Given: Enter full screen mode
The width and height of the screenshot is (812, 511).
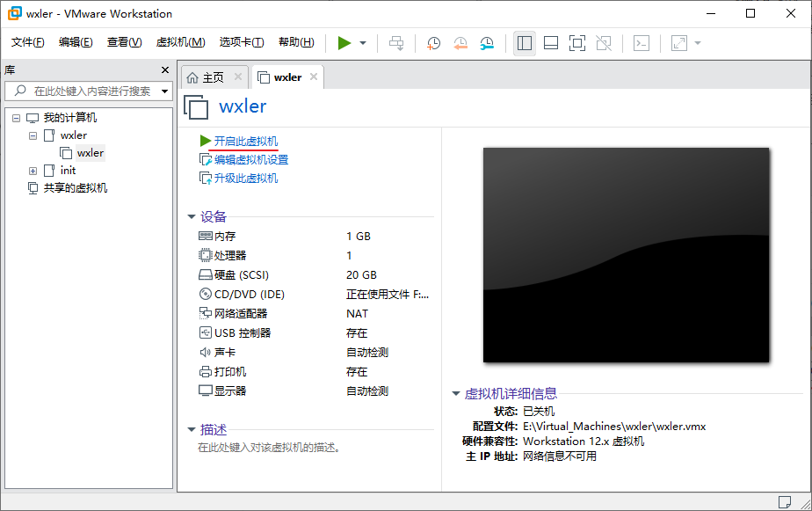Looking at the screenshot, I should 577,43.
